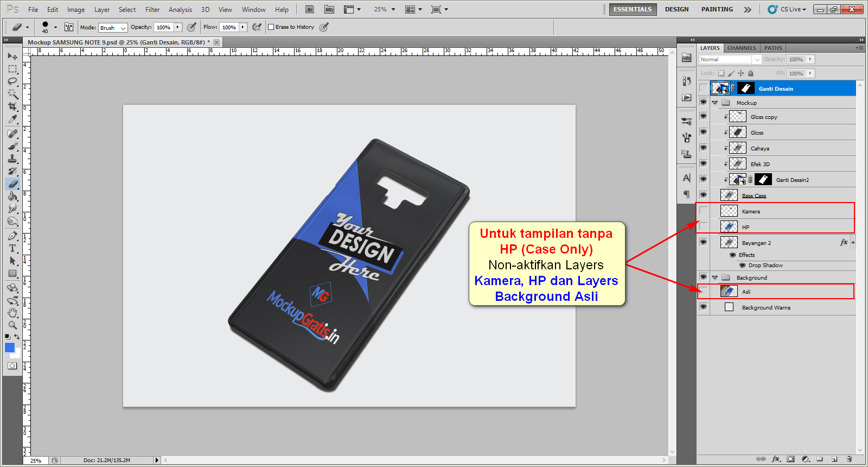The image size is (868, 467).
Task: Open the Character panel icon
Action: tap(687, 178)
